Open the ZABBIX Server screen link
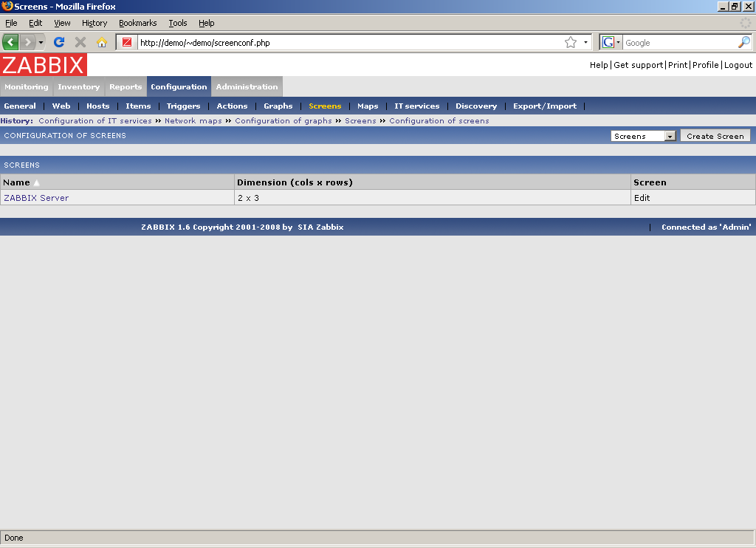 pyautogui.click(x=36, y=198)
